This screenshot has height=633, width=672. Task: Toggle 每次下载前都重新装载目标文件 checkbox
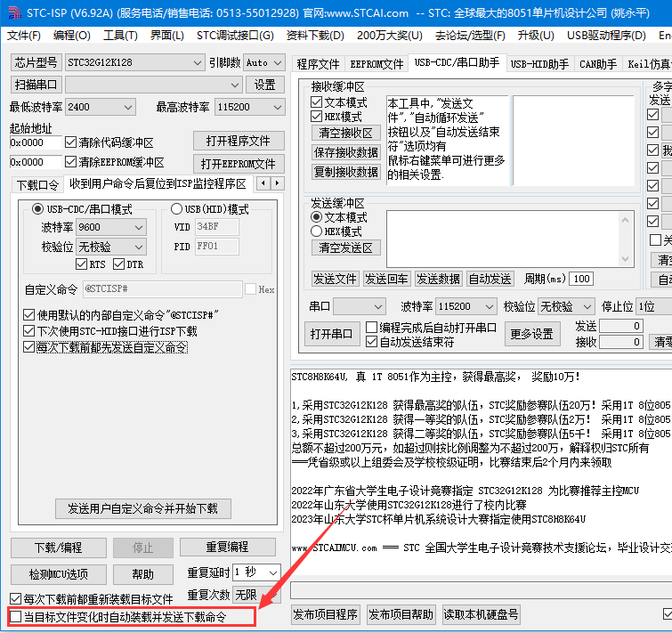coord(15,598)
